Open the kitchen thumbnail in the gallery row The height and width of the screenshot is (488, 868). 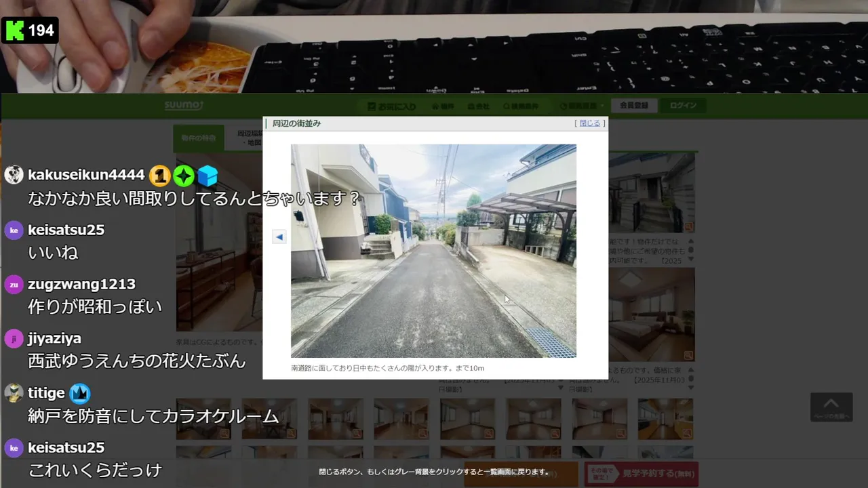coord(665,419)
